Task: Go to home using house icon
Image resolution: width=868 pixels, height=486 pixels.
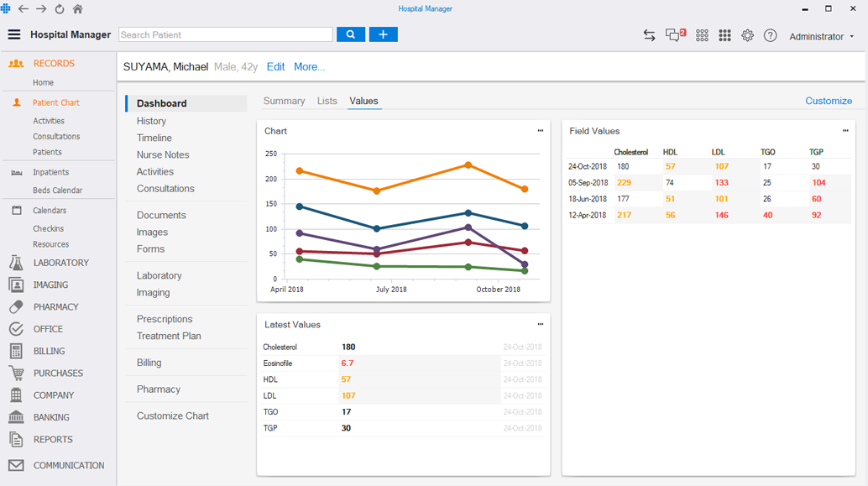Action: (x=78, y=9)
